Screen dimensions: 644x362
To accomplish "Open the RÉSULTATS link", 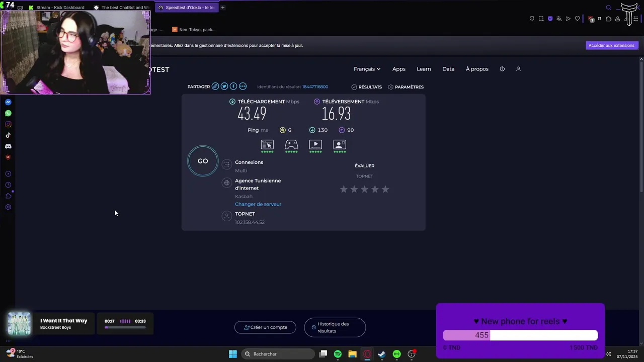I will point(366,87).
